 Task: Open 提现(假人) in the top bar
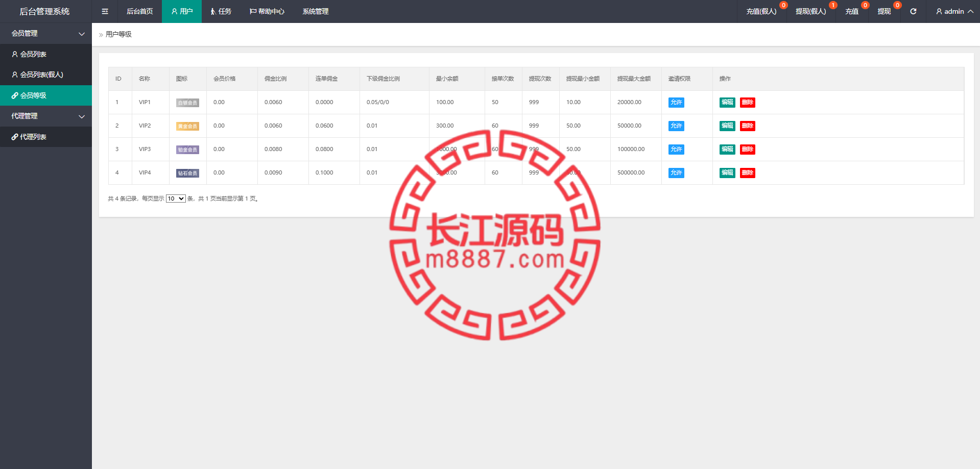pos(810,11)
